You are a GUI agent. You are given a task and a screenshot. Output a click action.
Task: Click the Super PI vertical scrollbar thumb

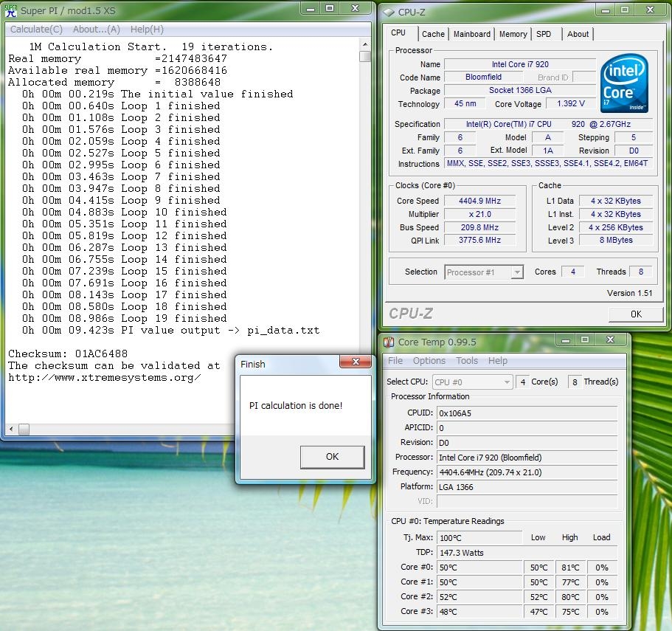click(365, 57)
